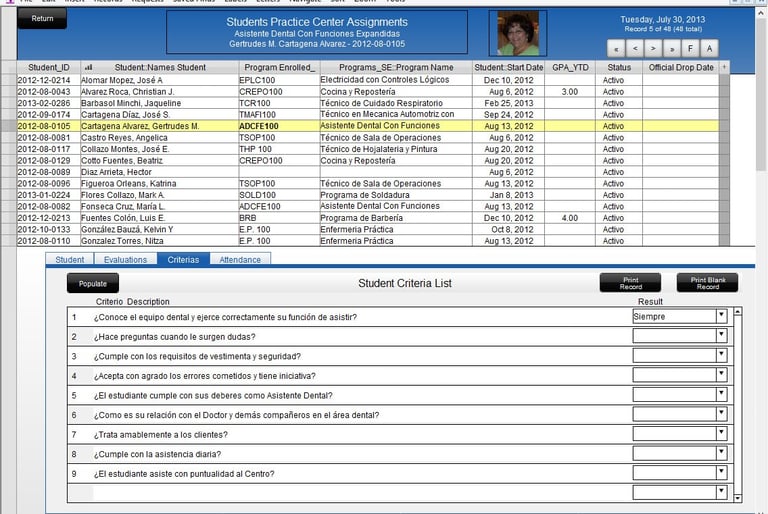Select row Collazo Montes, José E.
The image size is (768, 514).
[x=368, y=149]
